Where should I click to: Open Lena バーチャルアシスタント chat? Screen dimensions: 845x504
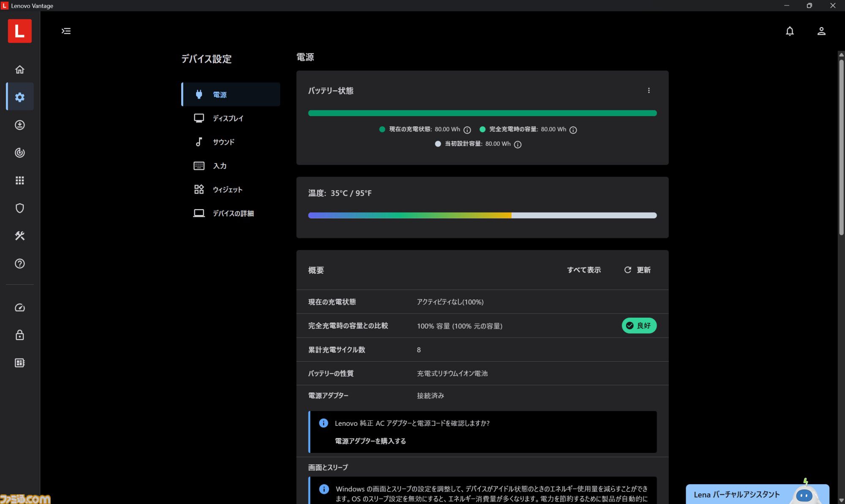757,494
